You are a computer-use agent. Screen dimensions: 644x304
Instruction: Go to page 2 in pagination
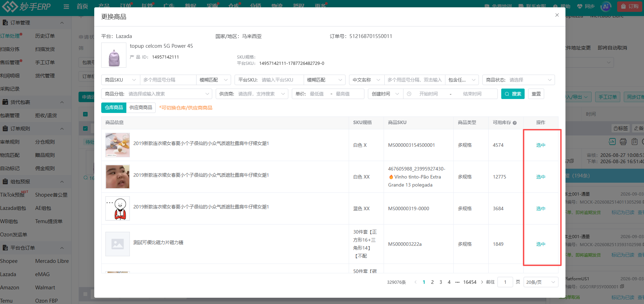(432, 282)
